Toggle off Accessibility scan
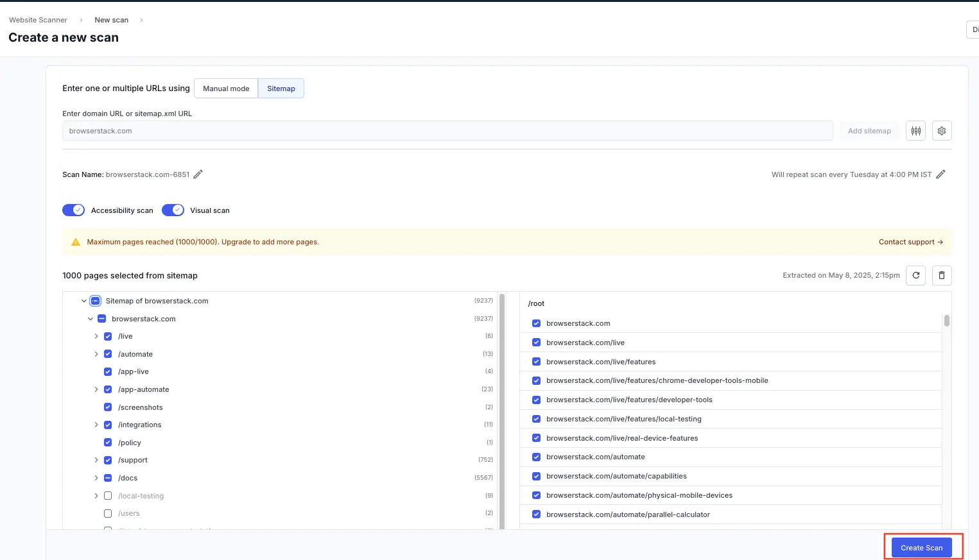This screenshot has width=979, height=560. [73, 210]
